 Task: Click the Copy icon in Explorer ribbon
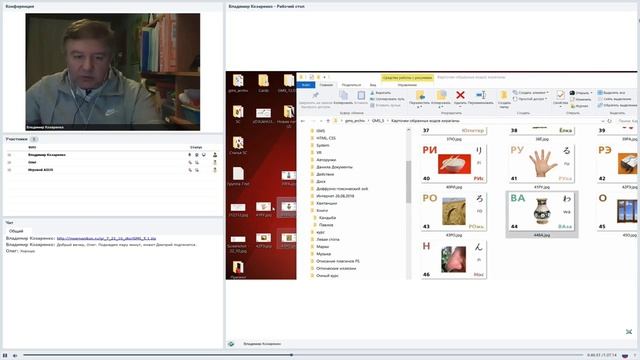click(344, 95)
